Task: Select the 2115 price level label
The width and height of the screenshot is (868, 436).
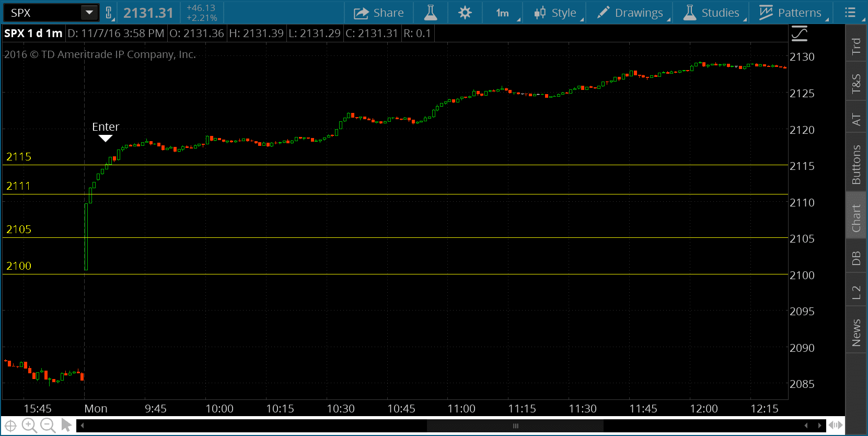Action: point(19,156)
